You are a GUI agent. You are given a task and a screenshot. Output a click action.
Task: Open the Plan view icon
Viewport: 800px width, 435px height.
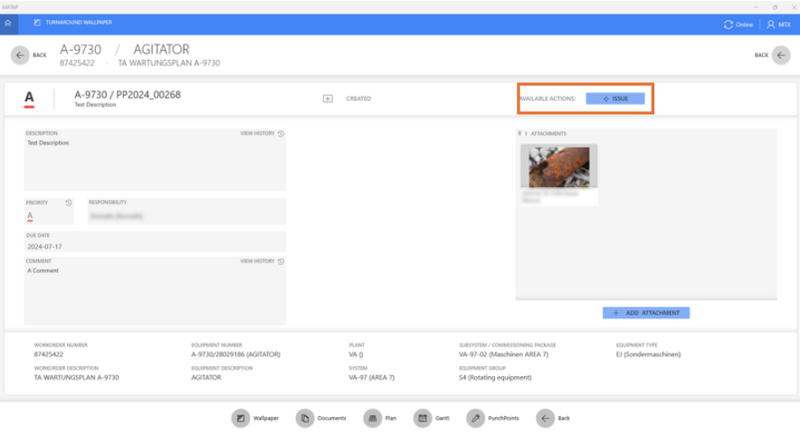click(x=372, y=418)
